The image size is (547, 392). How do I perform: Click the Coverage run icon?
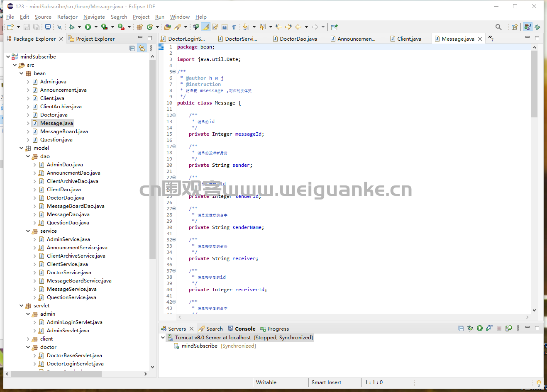[104, 27]
